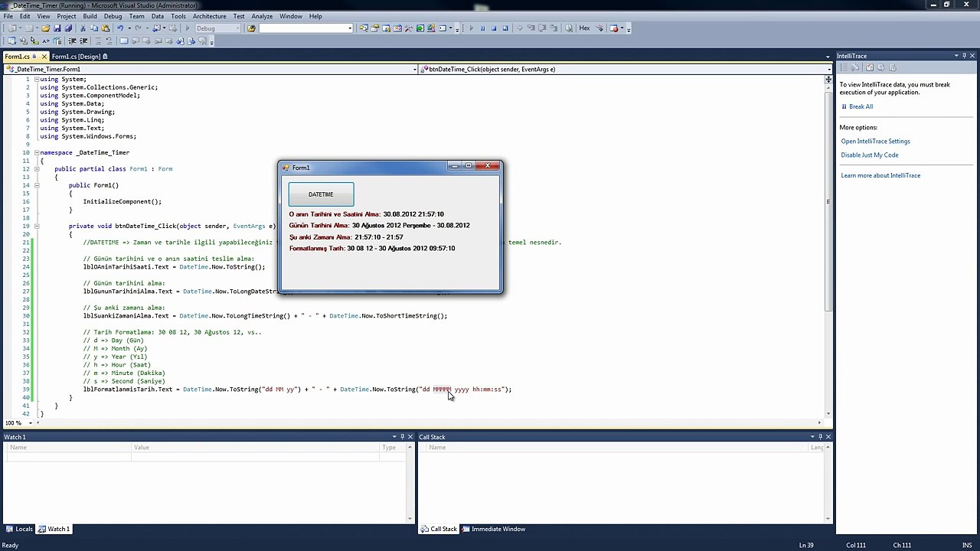Select the Call Stack bottom tab
The width and height of the screenshot is (980, 551).
tap(439, 529)
